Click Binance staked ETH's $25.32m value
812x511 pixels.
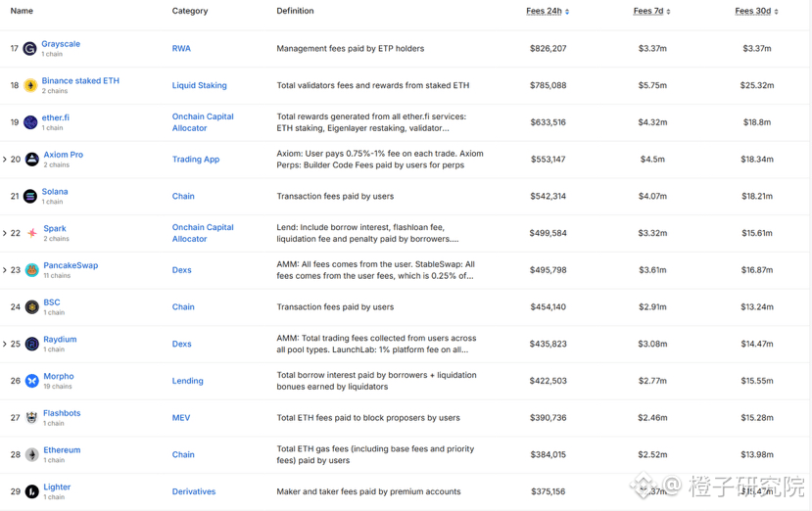756,85
